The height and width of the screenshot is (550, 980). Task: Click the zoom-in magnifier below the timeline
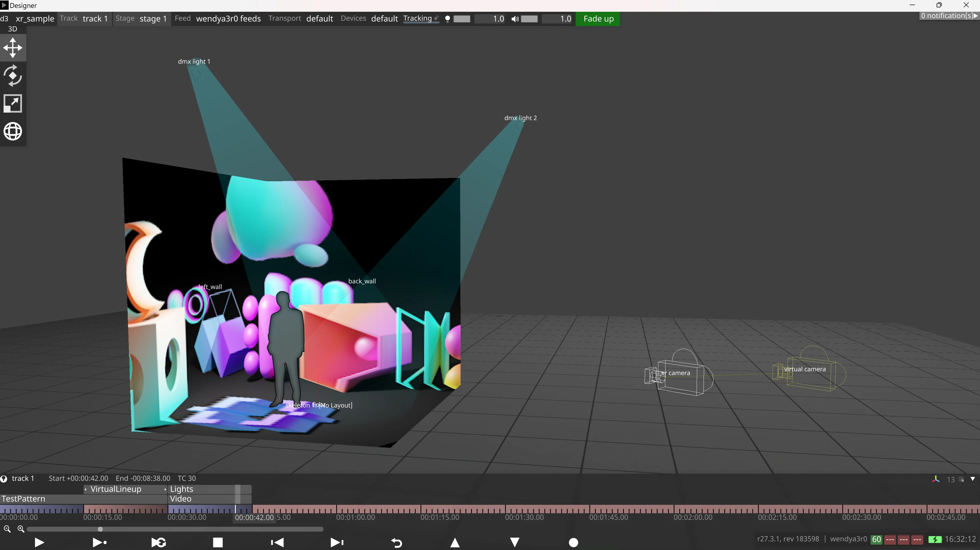21,529
